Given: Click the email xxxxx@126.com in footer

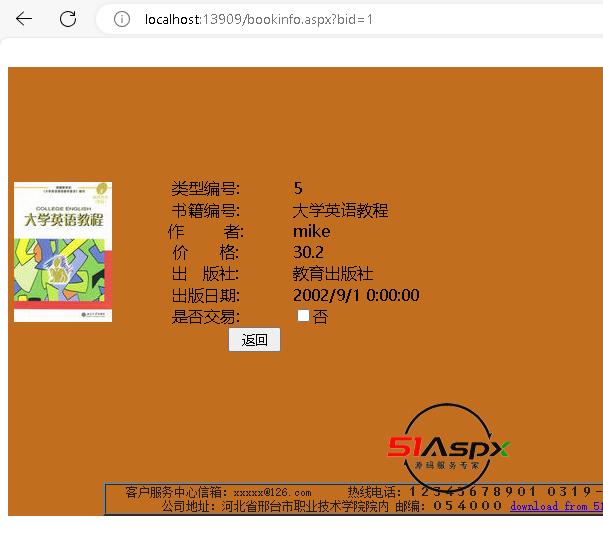Looking at the screenshot, I should [272, 492].
